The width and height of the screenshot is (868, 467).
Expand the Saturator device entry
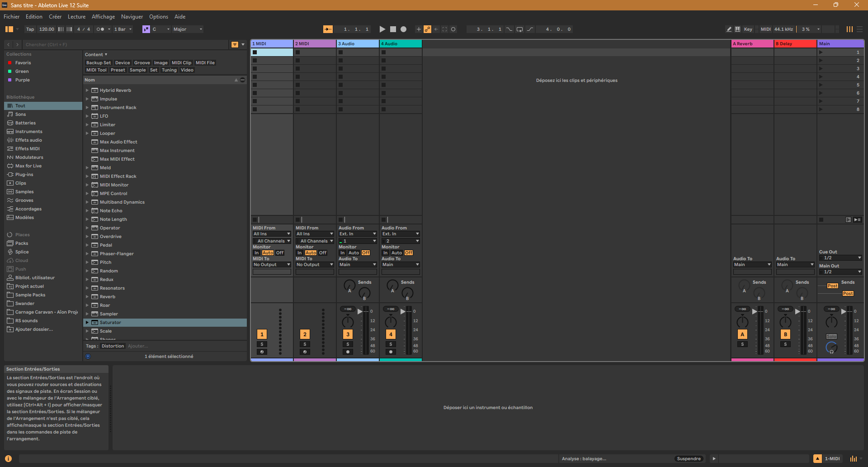(x=87, y=323)
